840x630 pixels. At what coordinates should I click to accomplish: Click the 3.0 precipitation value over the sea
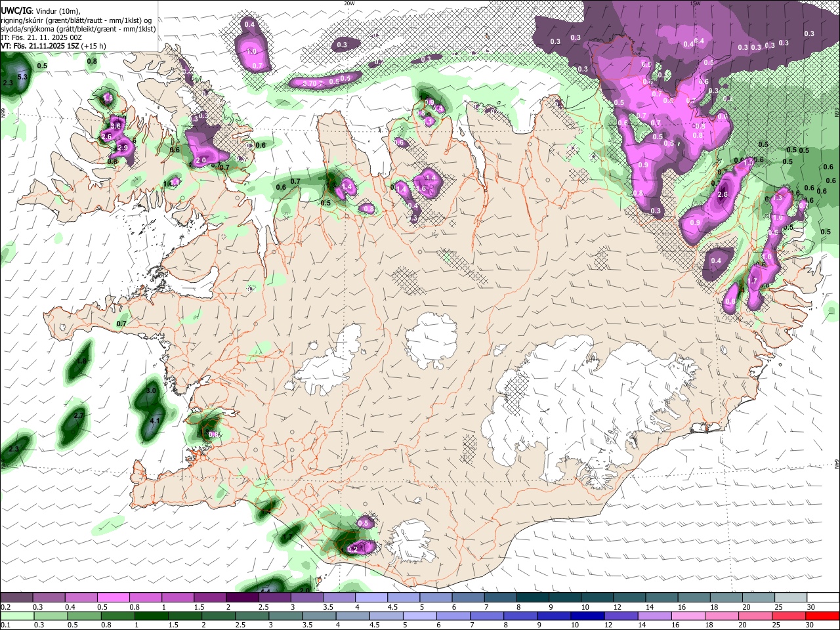[151, 390]
